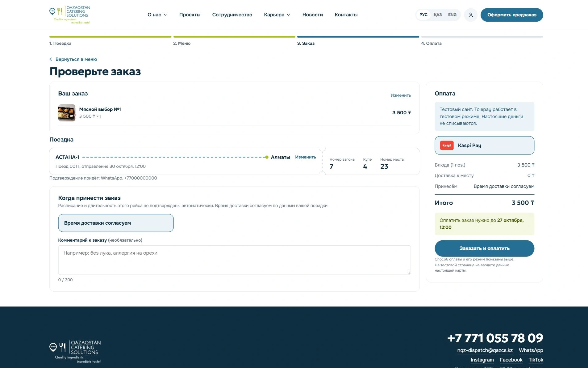588x368 pixels.
Task: Expand the О нас dropdown menu
Action: 157,15
